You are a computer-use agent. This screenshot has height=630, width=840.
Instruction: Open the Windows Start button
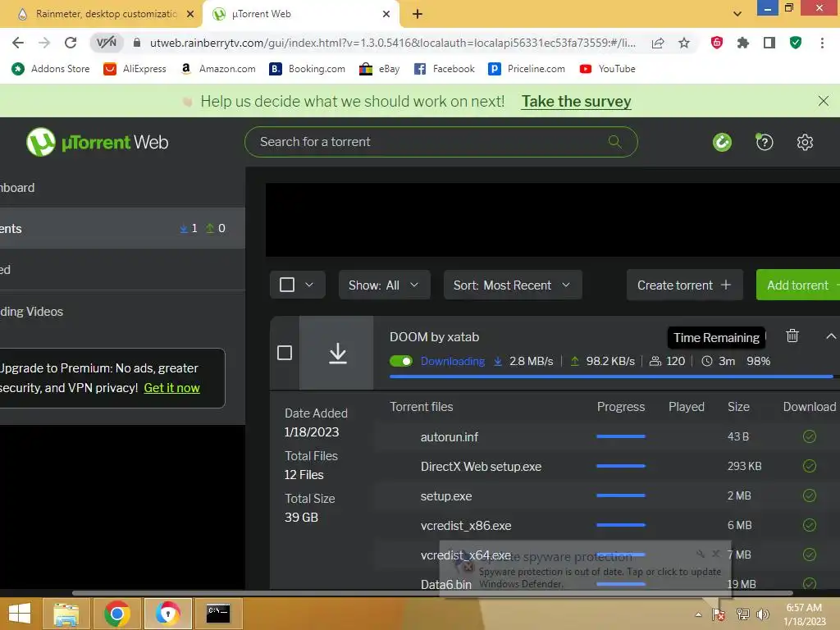pos(20,614)
